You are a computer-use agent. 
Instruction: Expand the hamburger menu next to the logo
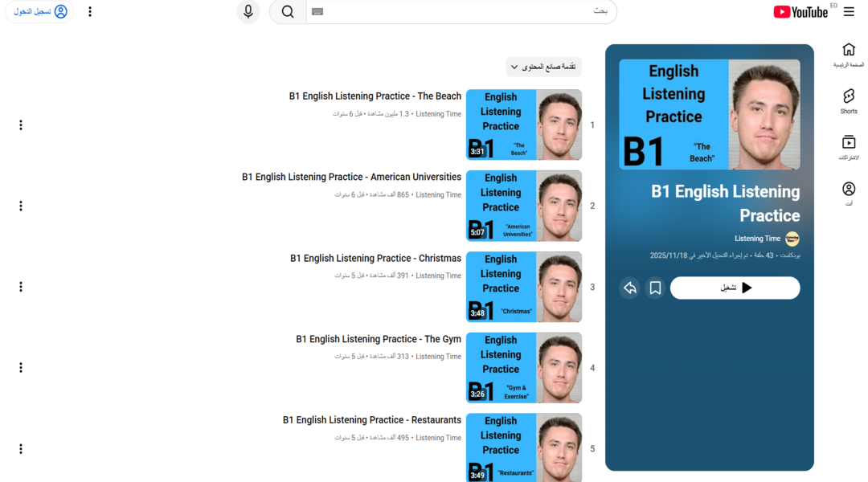click(x=849, y=11)
